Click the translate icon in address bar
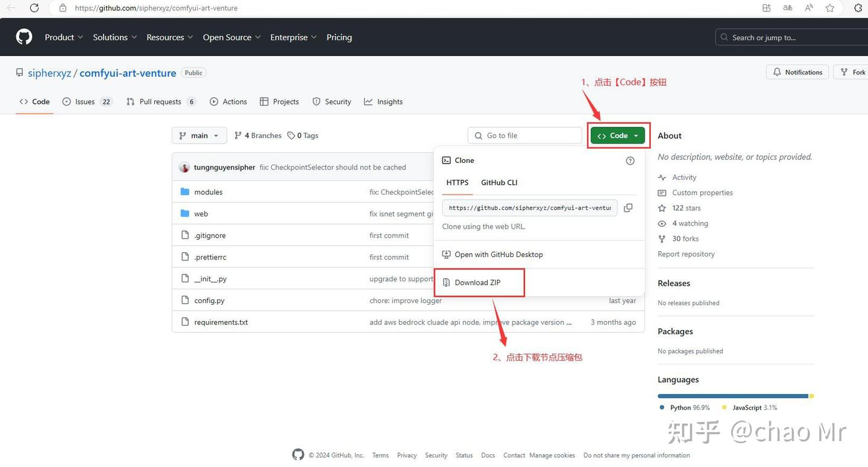This screenshot has height=467, width=868. pyautogui.click(x=788, y=8)
